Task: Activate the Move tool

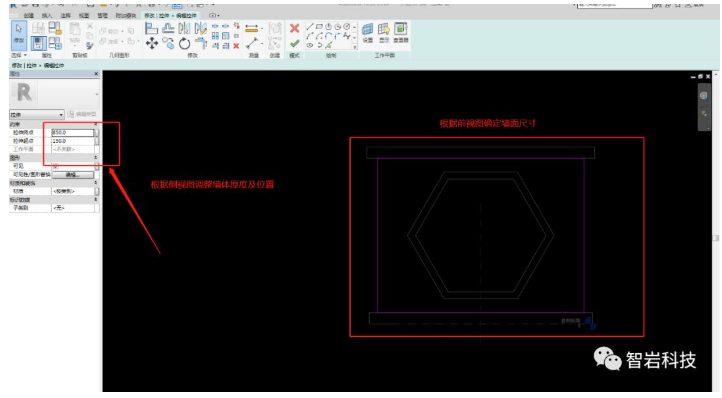Action: point(151,44)
